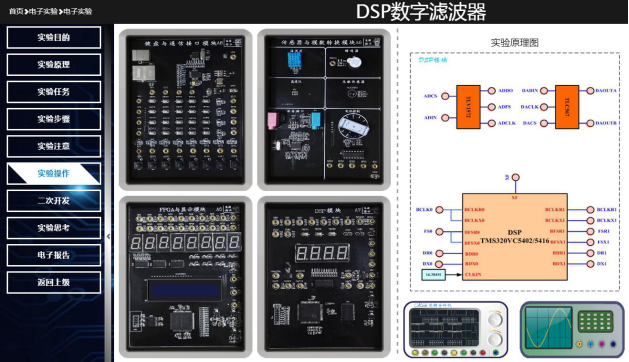Click the BCLK0 terminal on DSP diagram
The width and height of the screenshot is (629, 362).
439,209
